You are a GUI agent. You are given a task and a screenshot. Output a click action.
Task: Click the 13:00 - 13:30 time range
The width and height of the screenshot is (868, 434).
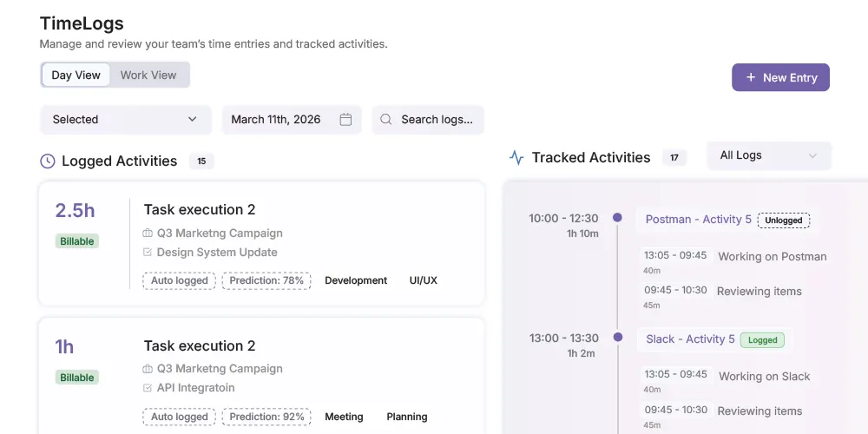click(x=563, y=338)
